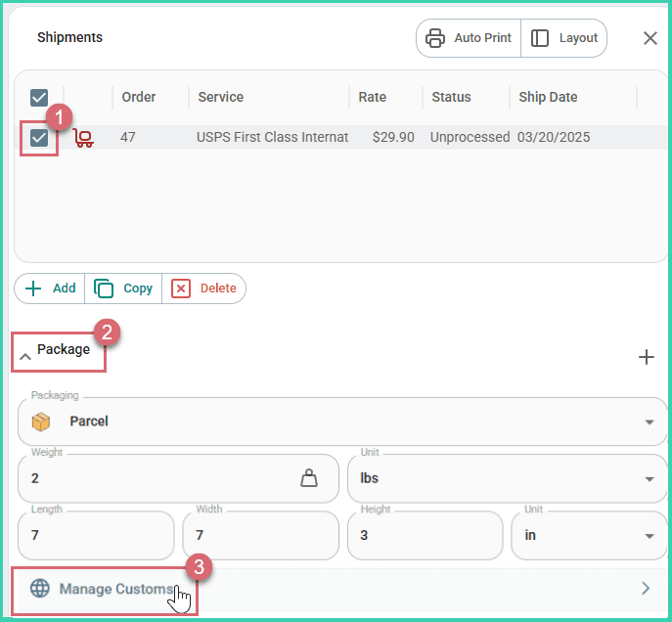Collapse the Package section chevron
Image resolution: width=672 pixels, height=622 pixels.
25,357
